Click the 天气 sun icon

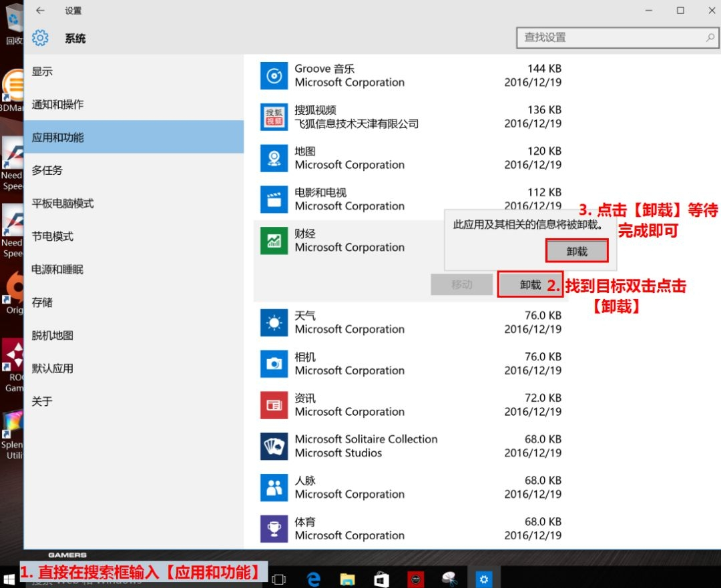pyautogui.click(x=274, y=323)
